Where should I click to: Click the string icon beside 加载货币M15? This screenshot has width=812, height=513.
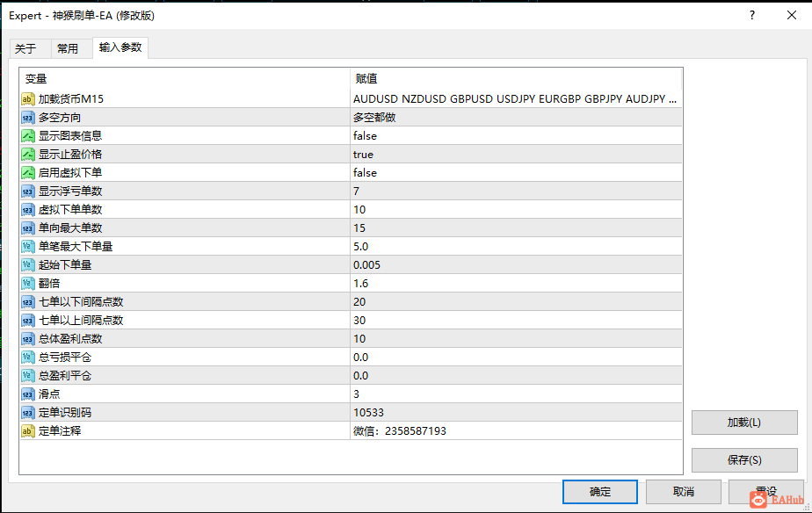pos(28,99)
